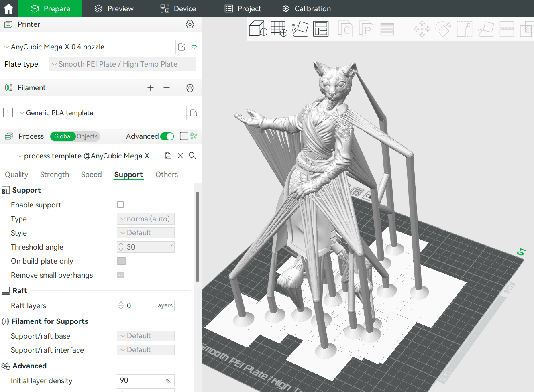Screen dimensions: 534x392
Task: Click the filament 1 color swatch
Action: point(8,112)
